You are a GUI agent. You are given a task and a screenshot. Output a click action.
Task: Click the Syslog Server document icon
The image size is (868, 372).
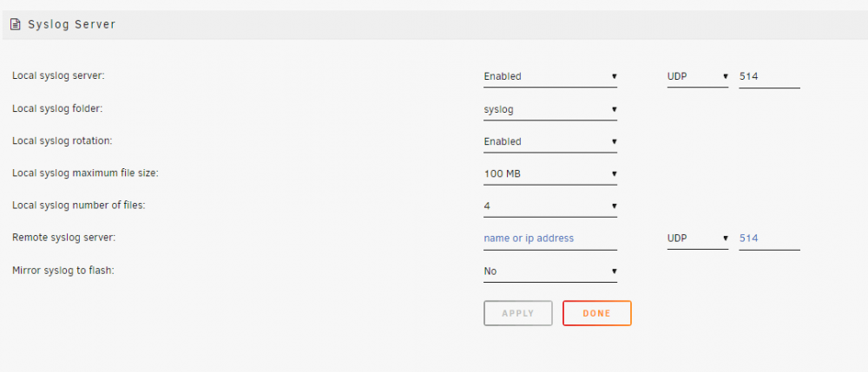pyautogui.click(x=16, y=24)
